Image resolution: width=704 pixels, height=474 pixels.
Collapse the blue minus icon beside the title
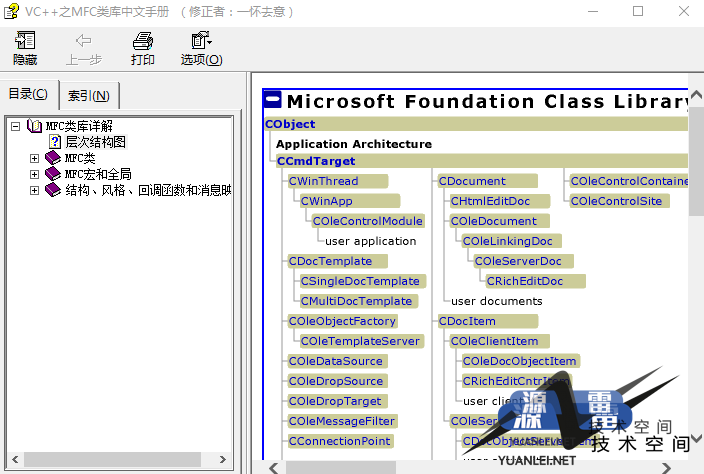click(x=273, y=100)
